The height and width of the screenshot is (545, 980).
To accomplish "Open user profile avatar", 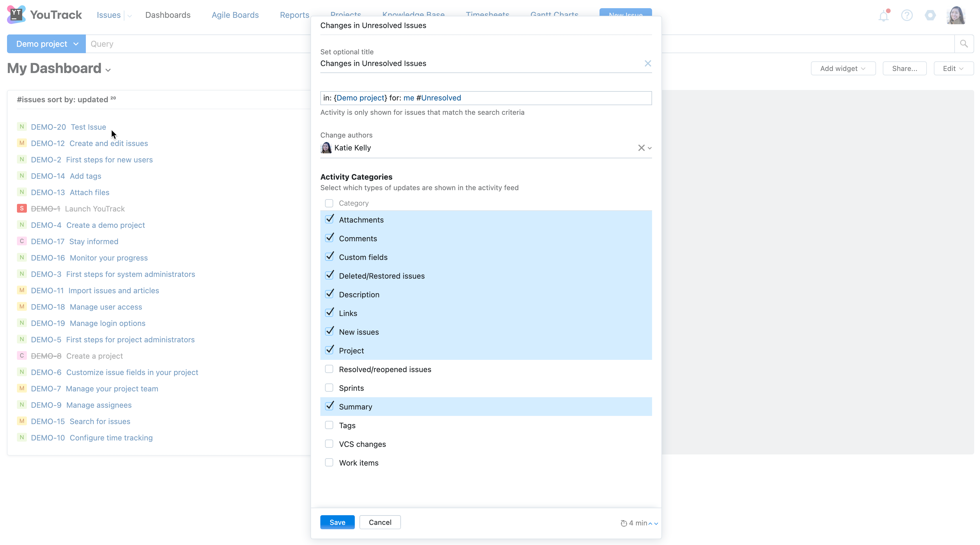I will pyautogui.click(x=956, y=15).
